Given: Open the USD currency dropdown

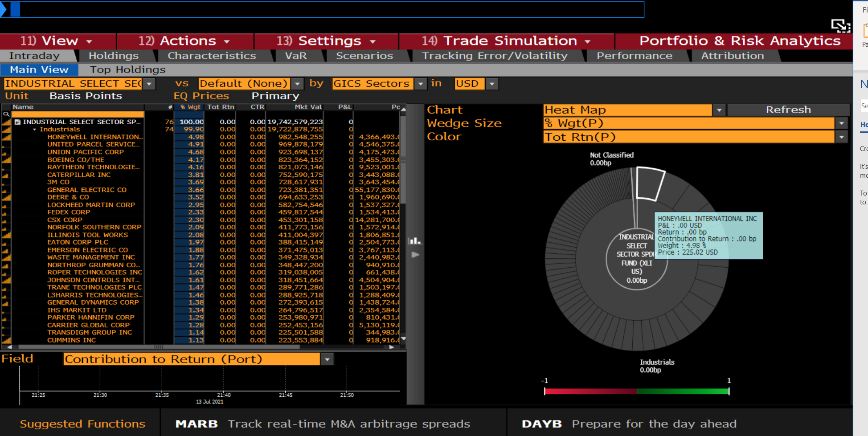Looking at the screenshot, I should 491,84.
